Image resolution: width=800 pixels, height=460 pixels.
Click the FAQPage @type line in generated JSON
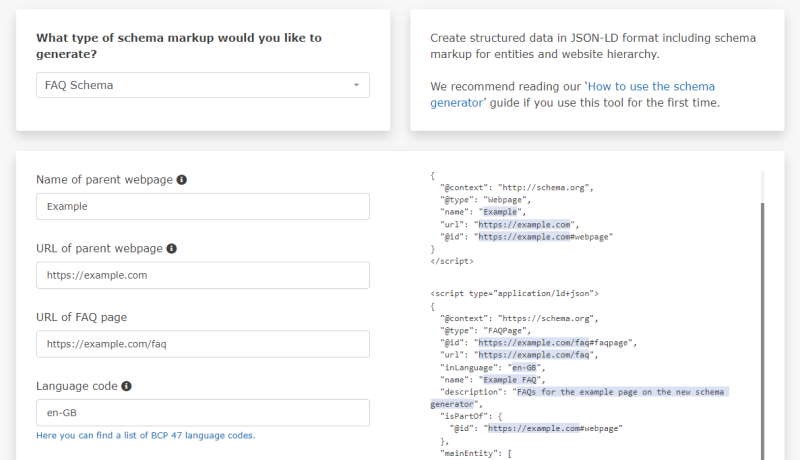(x=485, y=330)
